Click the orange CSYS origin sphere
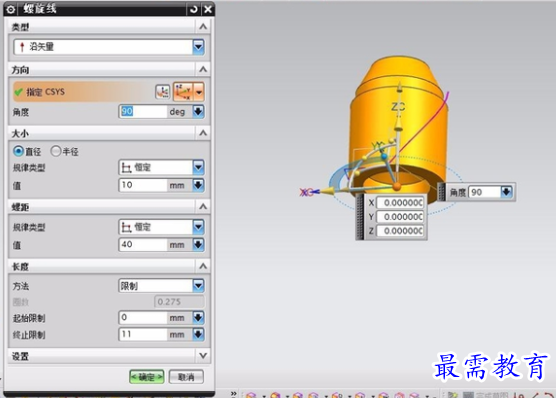 (x=396, y=186)
